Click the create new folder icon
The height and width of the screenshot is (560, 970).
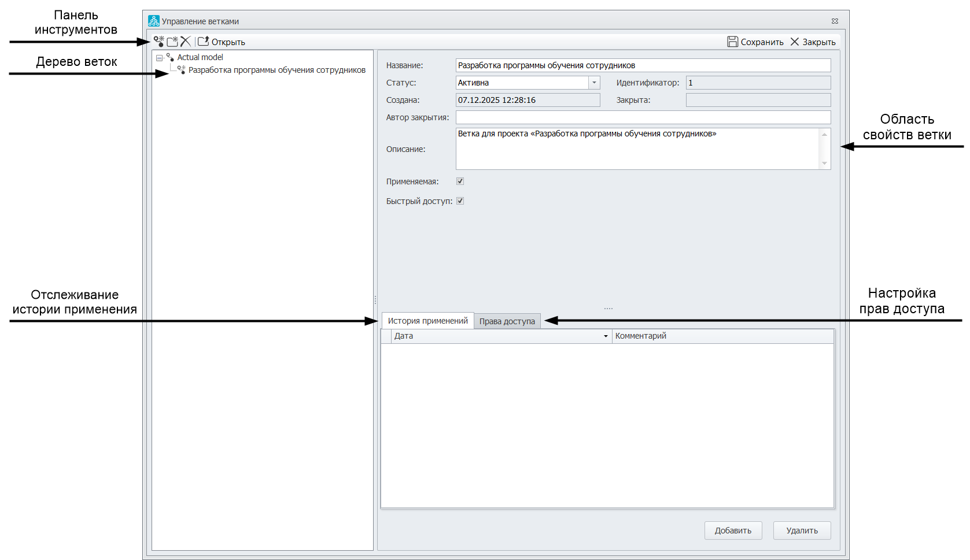(172, 42)
